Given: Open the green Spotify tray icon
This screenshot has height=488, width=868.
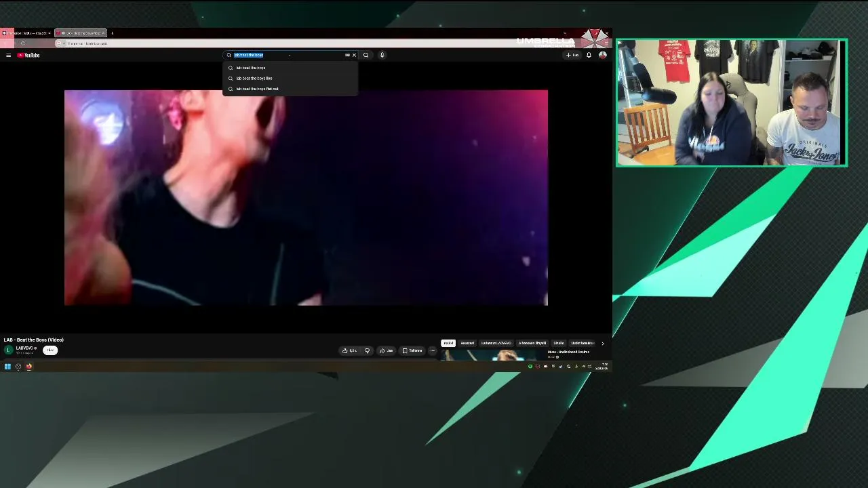Looking at the screenshot, I should [530, 367].
